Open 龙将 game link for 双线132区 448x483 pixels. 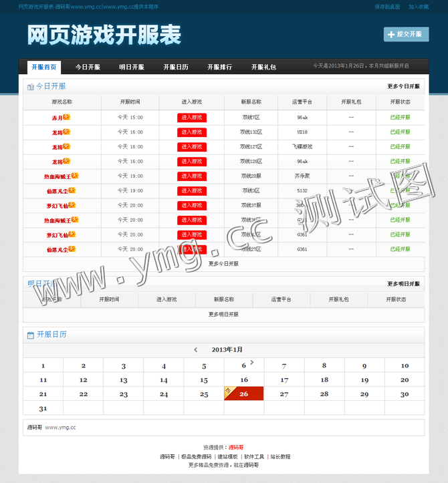coord(57,133)
